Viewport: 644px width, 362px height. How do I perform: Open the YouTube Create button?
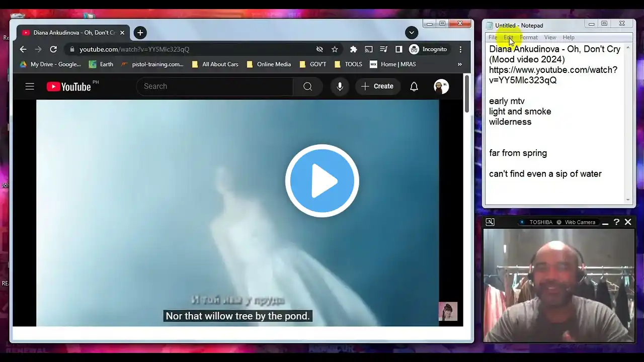pyautogui.click(x=377, y=86)
